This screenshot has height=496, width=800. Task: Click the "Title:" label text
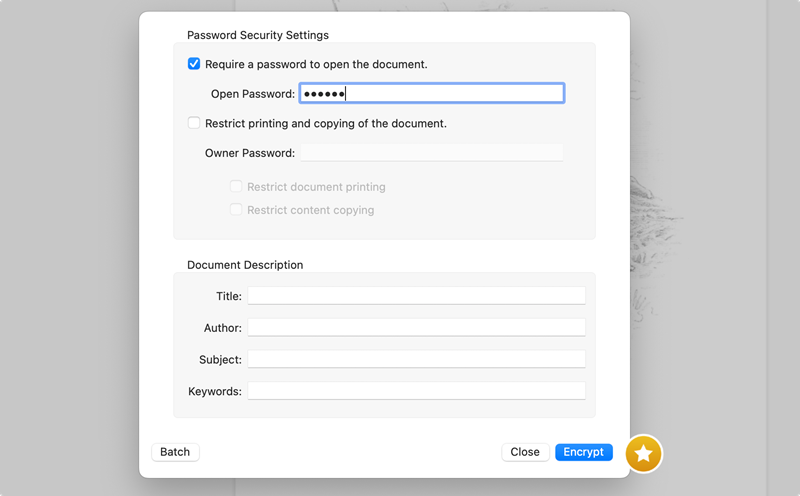point(229,296)
